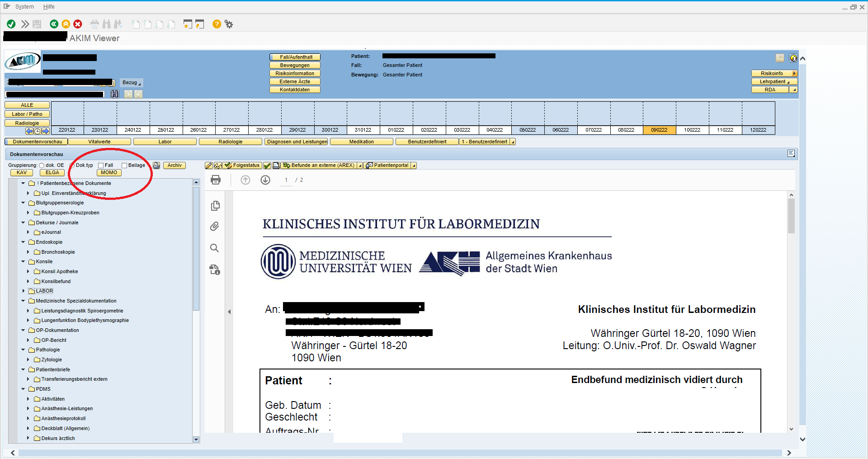Open the Risikoinfo arrow menu
This screenshot has height=459, width=868.
pyautogui.click(x=794, y=73)
